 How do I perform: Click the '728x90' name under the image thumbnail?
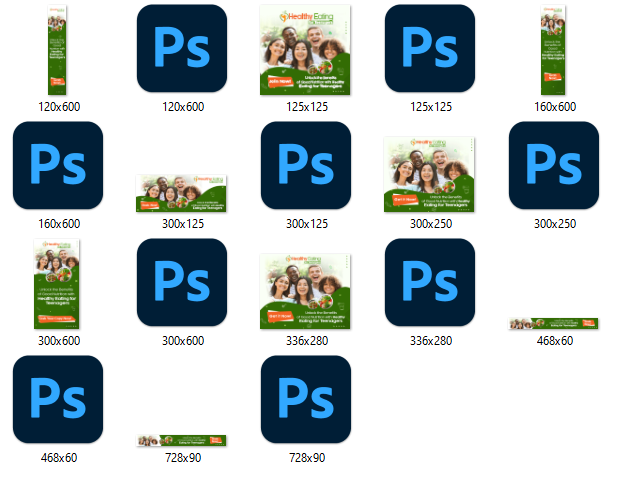click(x=183, y=458)
